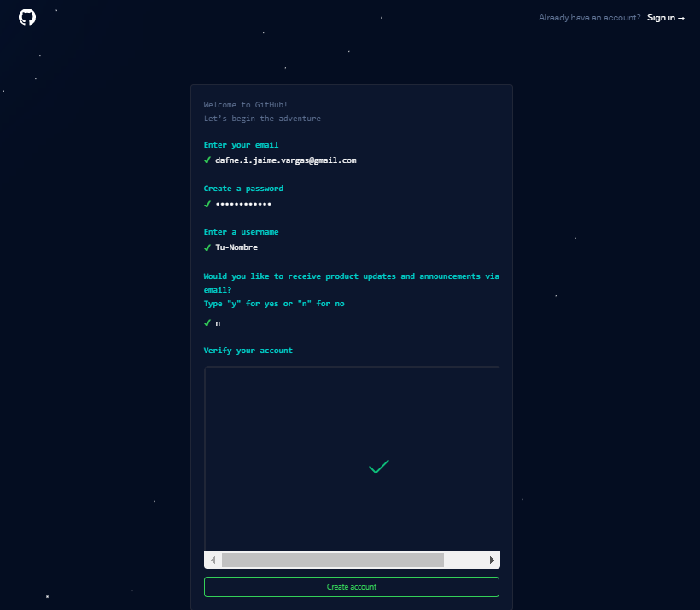
Task: Click the "Welcome to GitHub!" text
Action: coord(246,105)
